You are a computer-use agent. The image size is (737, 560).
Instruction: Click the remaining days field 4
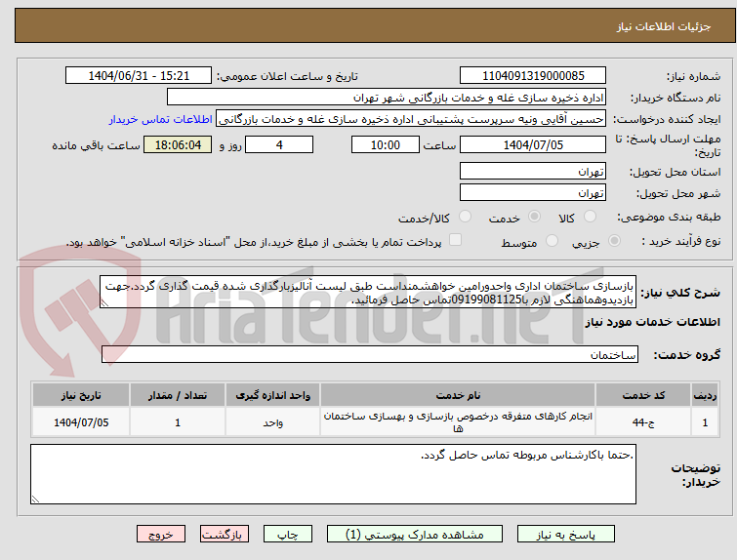click(x=279, y=144)
